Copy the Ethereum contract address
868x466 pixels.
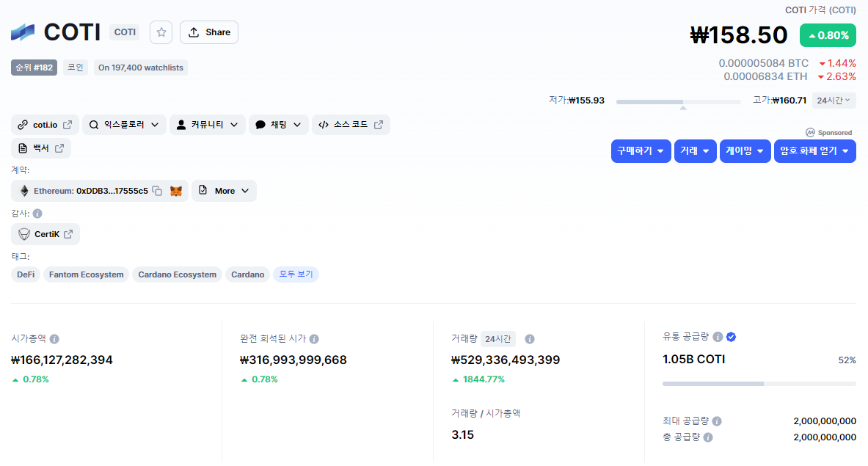coord(157,191)
